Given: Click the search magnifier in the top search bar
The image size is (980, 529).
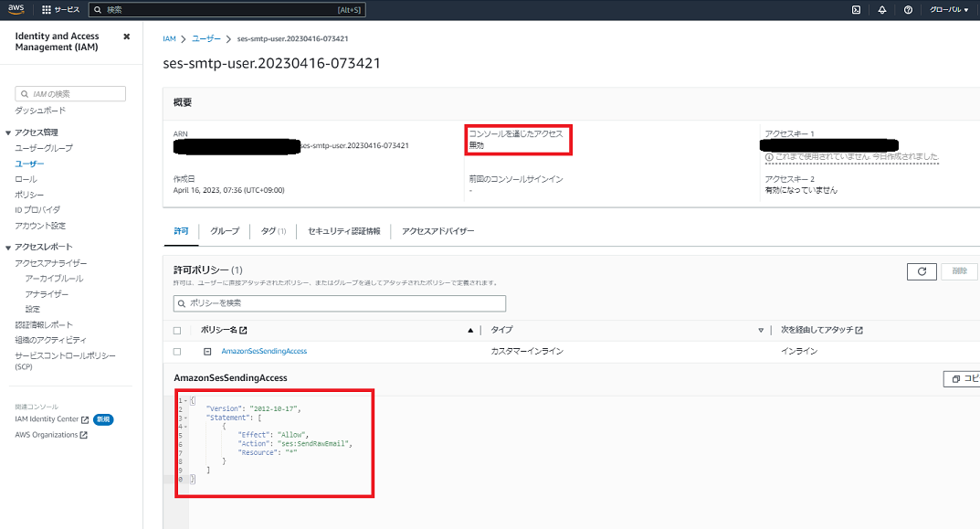Looking at the screenshot, I should tap(98, 10).
